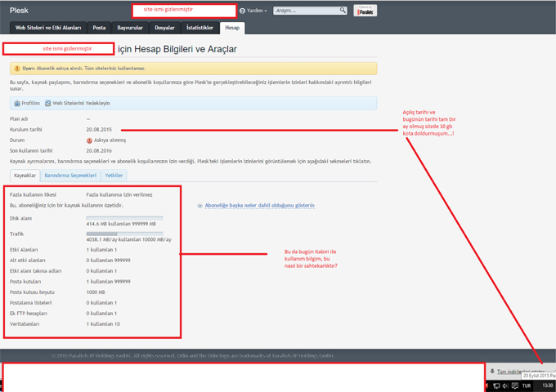The width and height of the screenshot is (556, 392).
Task: Click the expand icon beside Aboneliğe başka neler
Action: pos(200,205)
